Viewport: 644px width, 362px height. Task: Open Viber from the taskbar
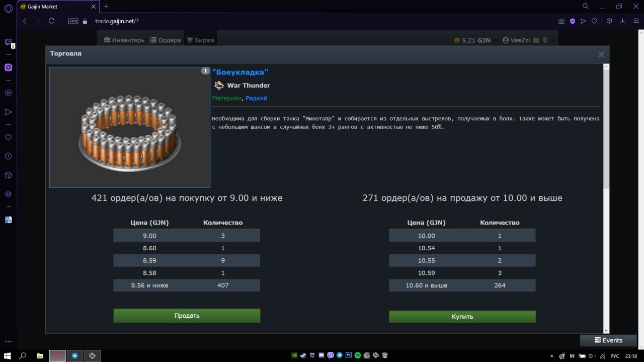331,355
